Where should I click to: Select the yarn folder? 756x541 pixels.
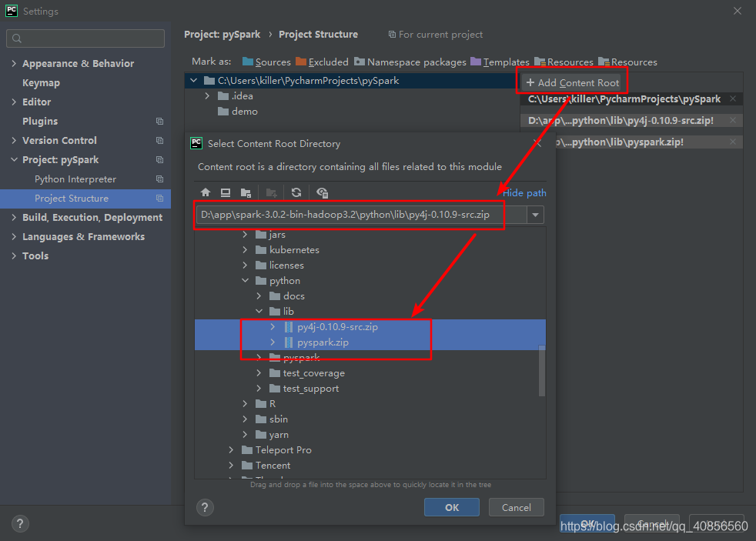point(279,435)
